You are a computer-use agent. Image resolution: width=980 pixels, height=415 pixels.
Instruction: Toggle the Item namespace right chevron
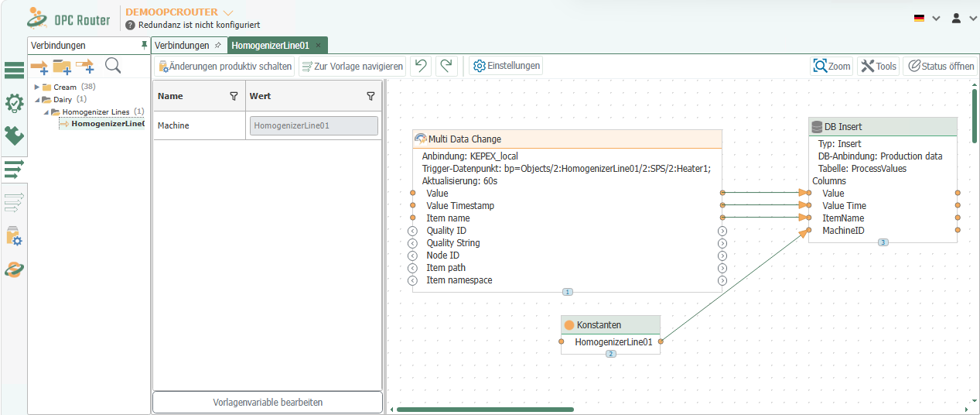click(722, 280)
